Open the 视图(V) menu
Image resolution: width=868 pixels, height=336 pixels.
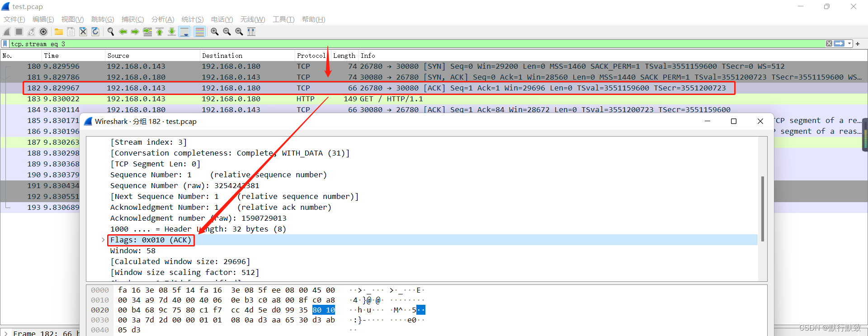pyautogui.click(x=73, y=19)
